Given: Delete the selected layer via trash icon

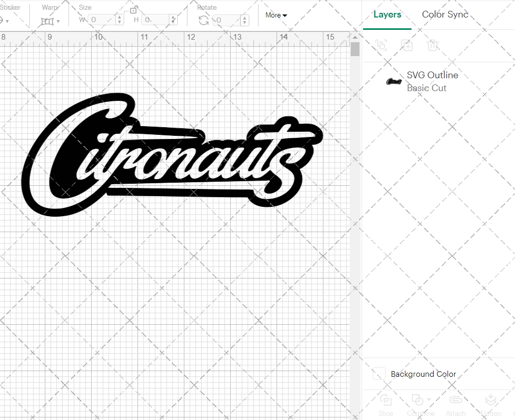Looking at the screenshot, I should [433, 45].
